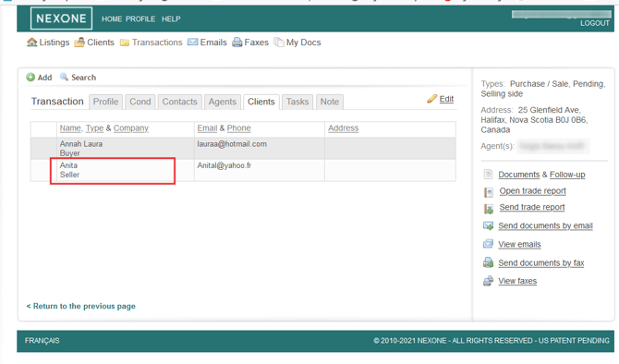Open the Emails envelope icon
Image resolution: width=619 pixels, height=364 pixels.
click(x=193, y=42)
